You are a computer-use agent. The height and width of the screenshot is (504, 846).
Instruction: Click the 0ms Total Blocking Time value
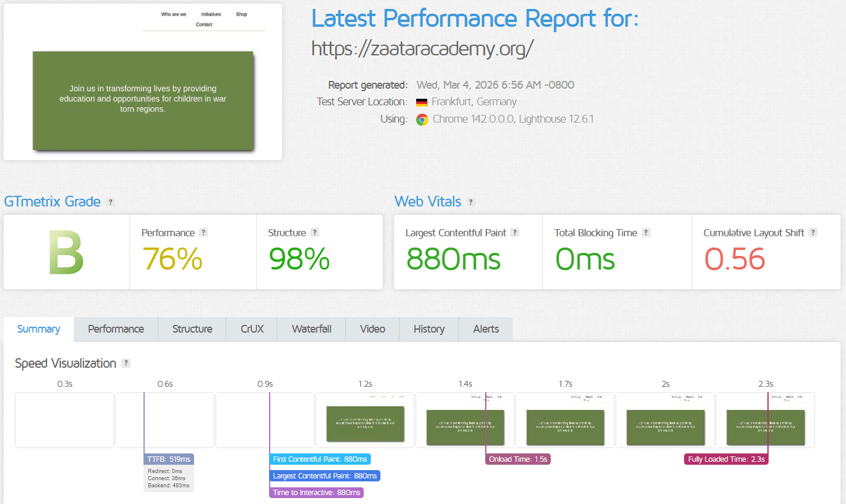coord(585,259)
